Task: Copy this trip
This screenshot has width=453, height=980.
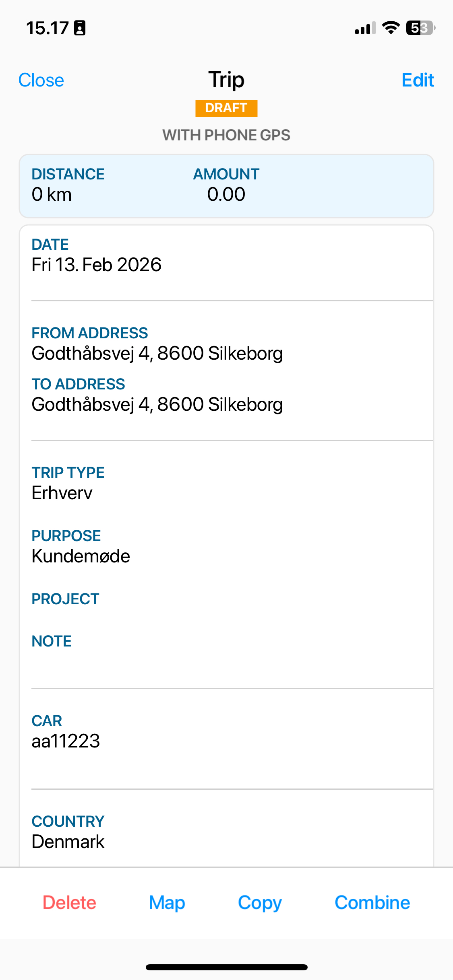Action: (x=260, y=902)
